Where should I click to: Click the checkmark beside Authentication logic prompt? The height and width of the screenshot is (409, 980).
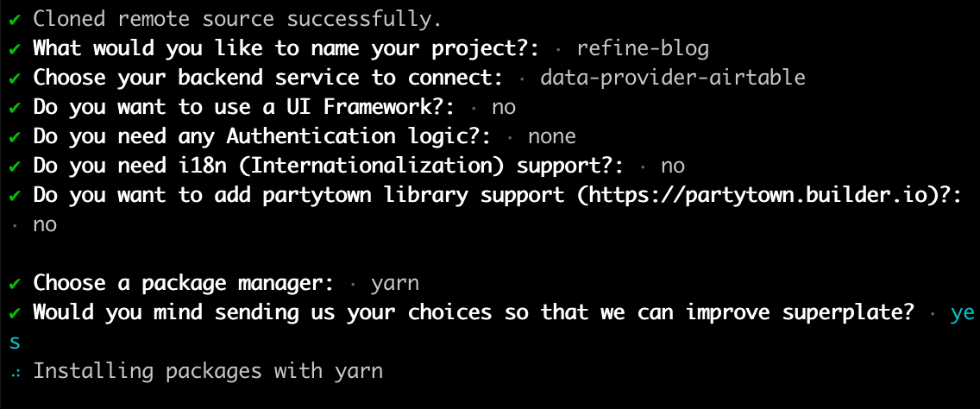[x=16, y=137]
